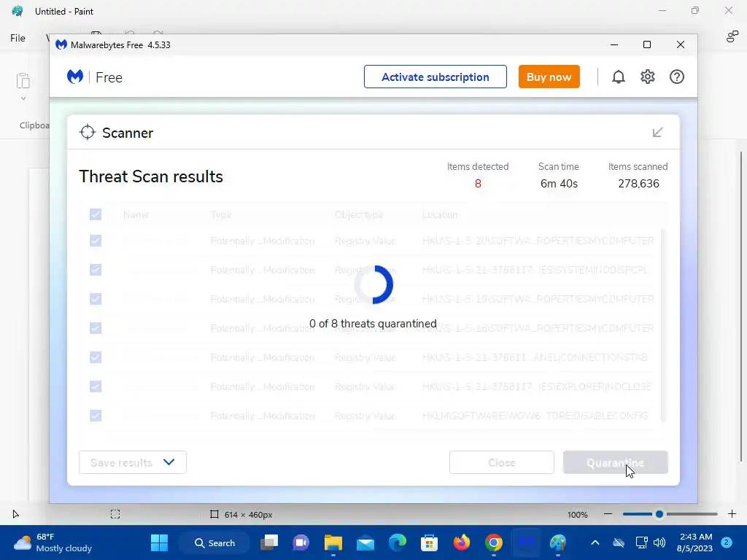Open the Mail app on the taskbar
Screen dimensions: 747x560
365,542
